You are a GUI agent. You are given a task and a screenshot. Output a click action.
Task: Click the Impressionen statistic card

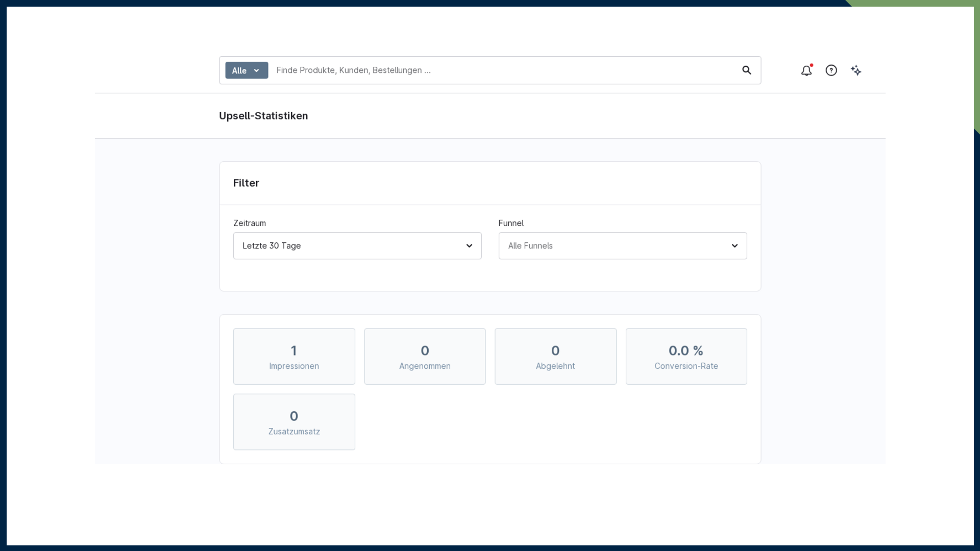(x=294, y=357)
